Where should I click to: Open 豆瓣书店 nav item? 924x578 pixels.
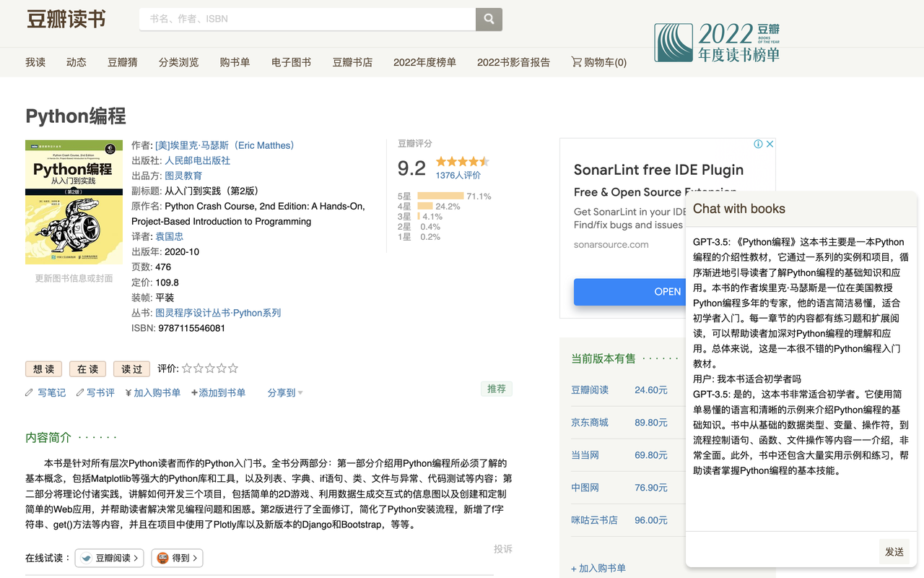[x=352, y=62]
